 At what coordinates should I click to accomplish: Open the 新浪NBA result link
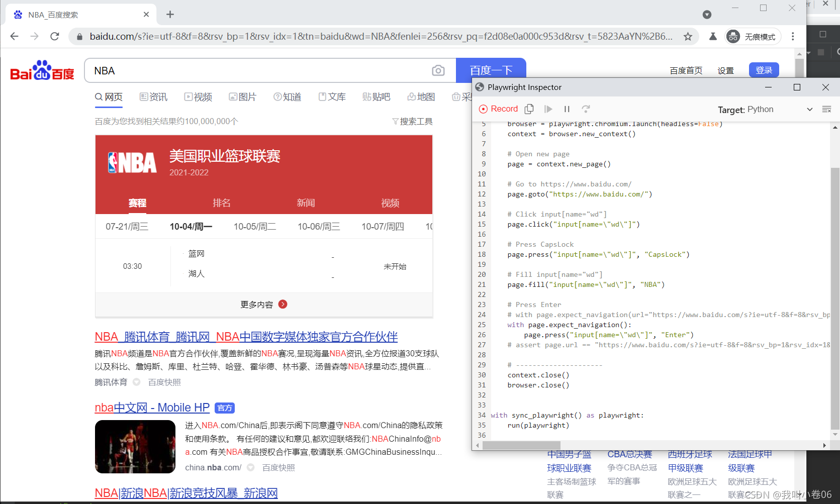coord(186,493)
